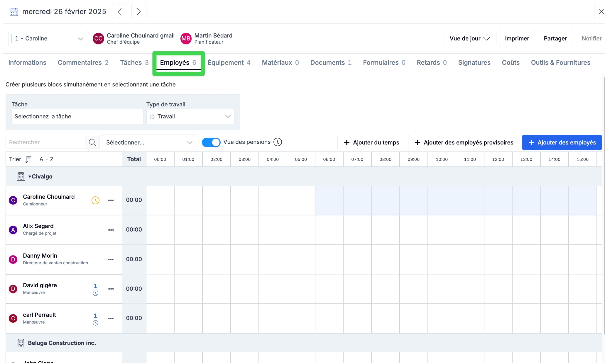Open three-dot menu for carl Perrault
The width and height of the screenshot is (605, 364).
pos(111,318)
